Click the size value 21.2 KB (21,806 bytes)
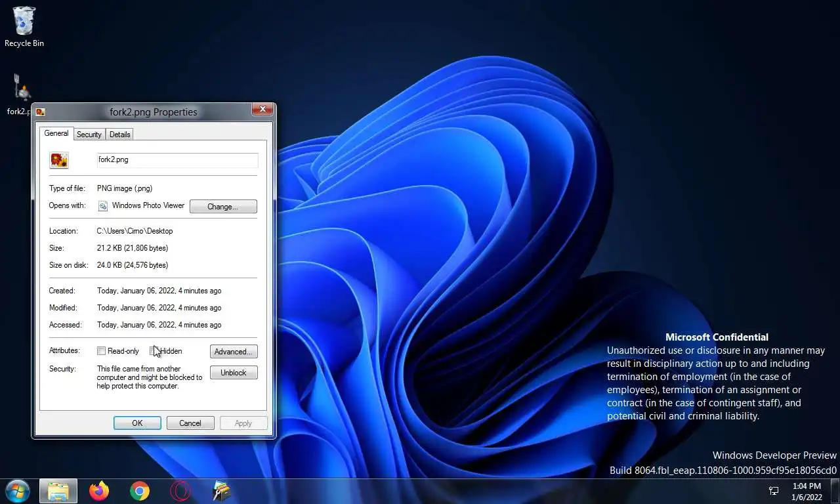Viewport: 840px width, 504px height. (x=133, y=248)
